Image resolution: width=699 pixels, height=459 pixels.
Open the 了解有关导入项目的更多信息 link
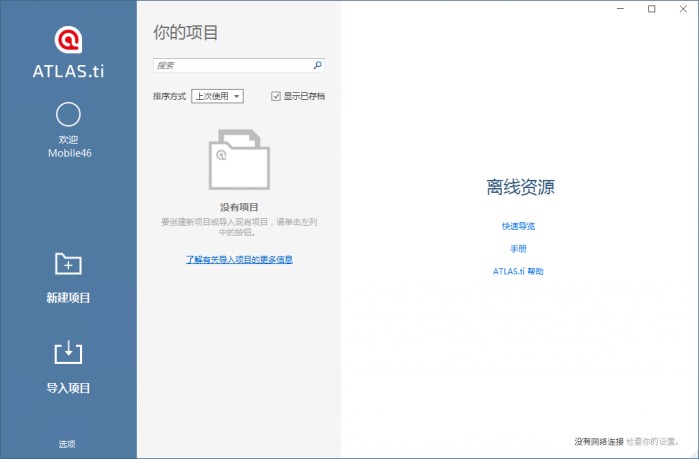pos(239,259)
